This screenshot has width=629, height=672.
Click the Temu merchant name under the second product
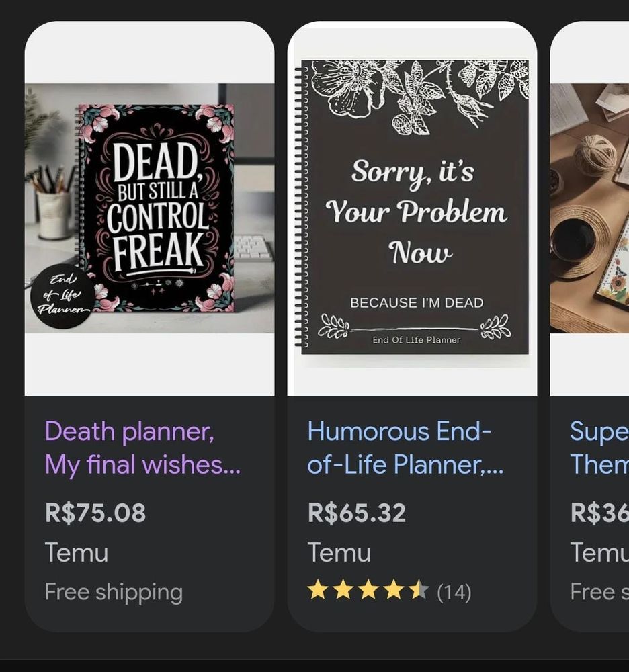[339, 552]
